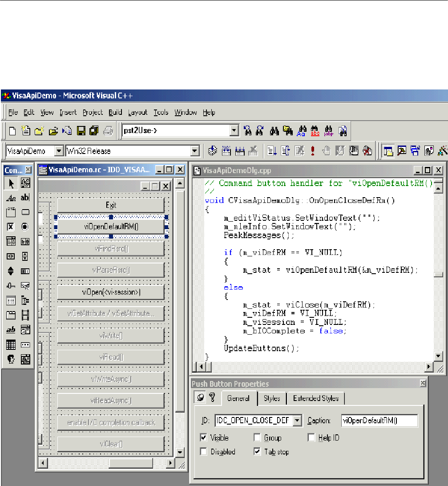This screenshot has height=486, width=448.
Task: Select the viClear() button in dialog
Action: (111, 444)
